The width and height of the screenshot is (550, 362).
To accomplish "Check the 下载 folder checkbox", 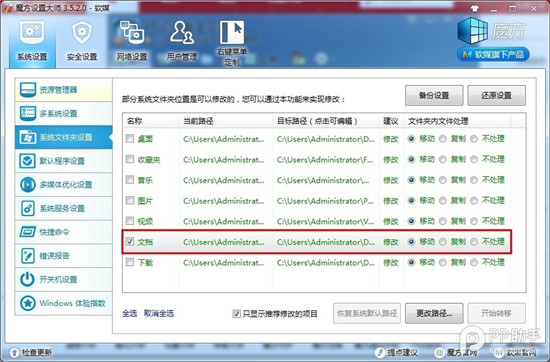I will pyautogui.click(x=130, y=262).
